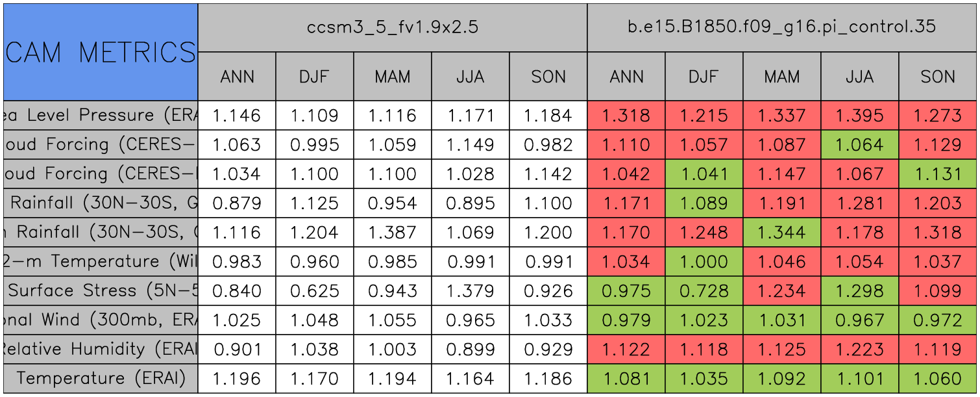Click the red cell showing 1.395
980x397 pixels.
(859, 116)
